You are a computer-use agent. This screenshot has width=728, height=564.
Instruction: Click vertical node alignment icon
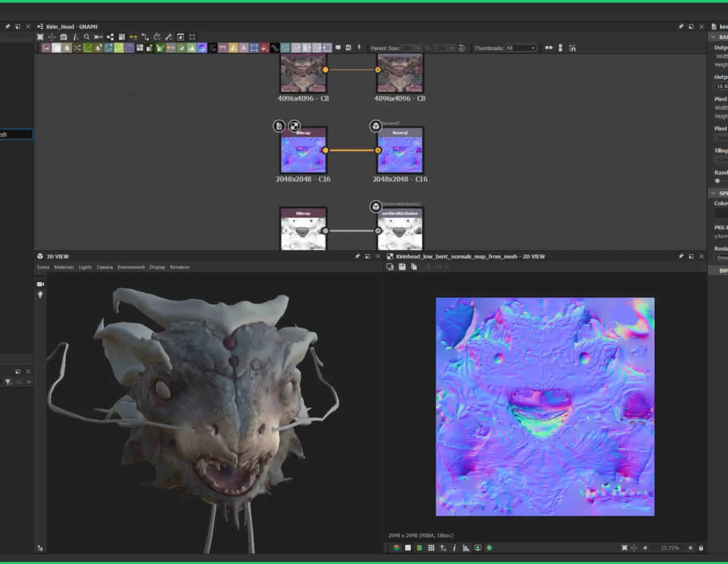click(x=560, y=48)
